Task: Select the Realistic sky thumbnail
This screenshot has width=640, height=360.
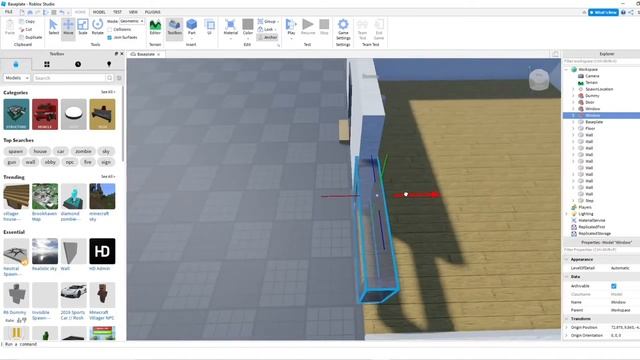Action: coord(45,251)
